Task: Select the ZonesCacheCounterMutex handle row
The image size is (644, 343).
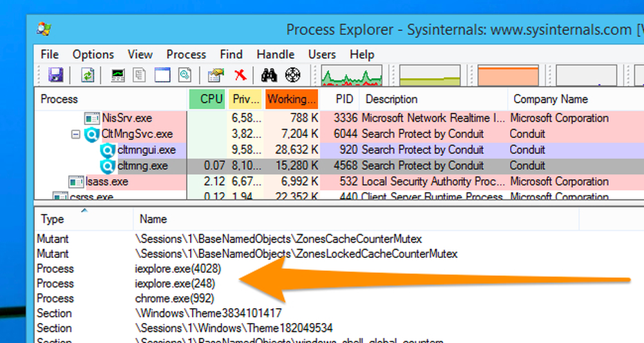Action: tap(339, 239)
